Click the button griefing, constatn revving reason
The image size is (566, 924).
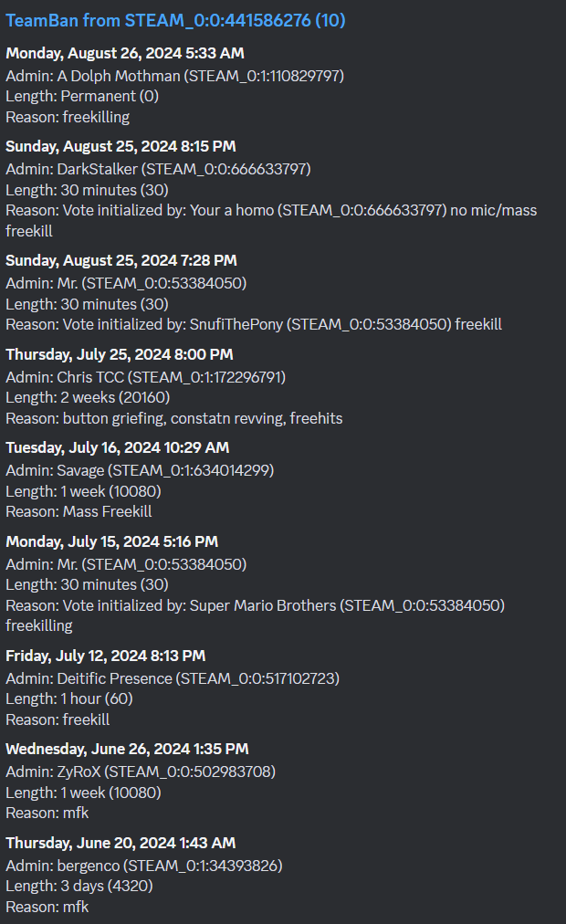tap(174, 418)
